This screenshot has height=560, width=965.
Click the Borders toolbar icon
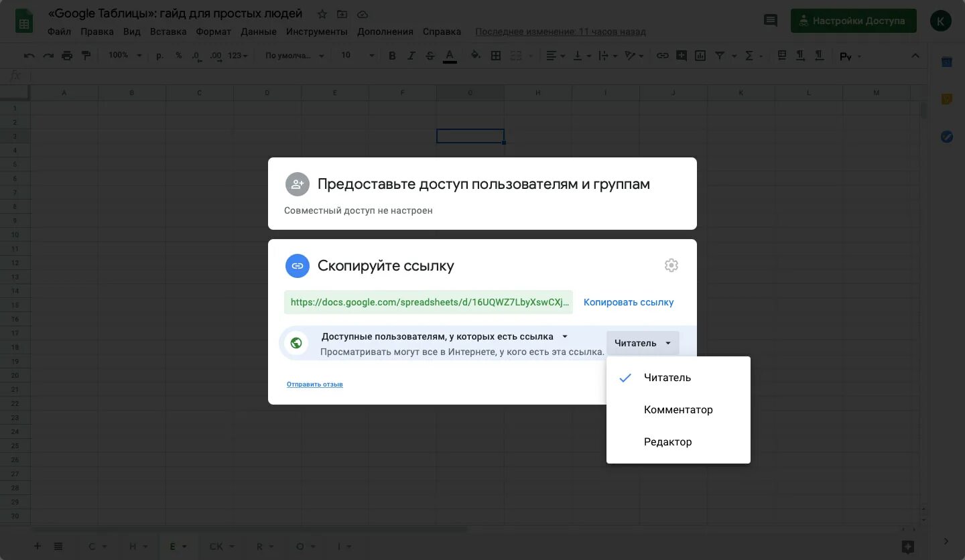[496, 56]
